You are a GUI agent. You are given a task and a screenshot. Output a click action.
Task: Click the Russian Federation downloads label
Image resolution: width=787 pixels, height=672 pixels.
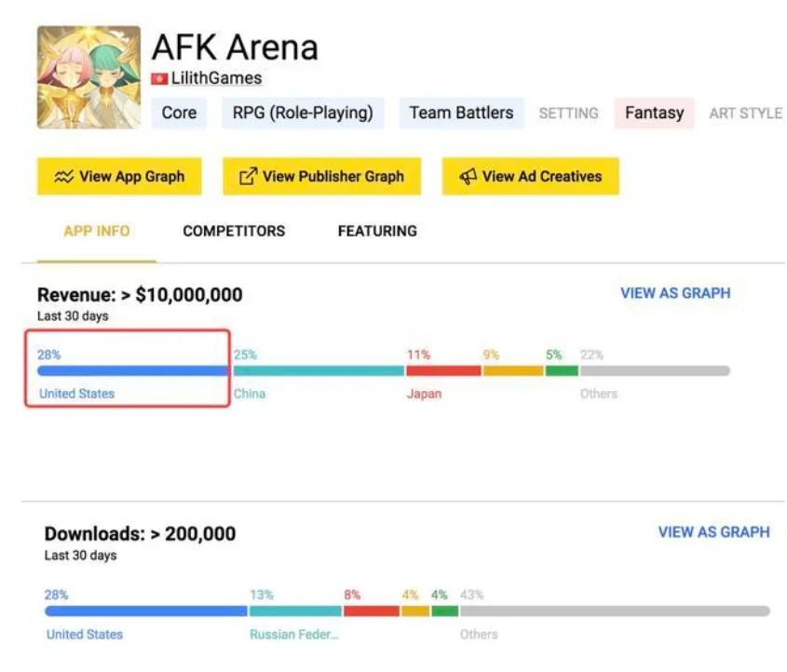coord(293,635)
